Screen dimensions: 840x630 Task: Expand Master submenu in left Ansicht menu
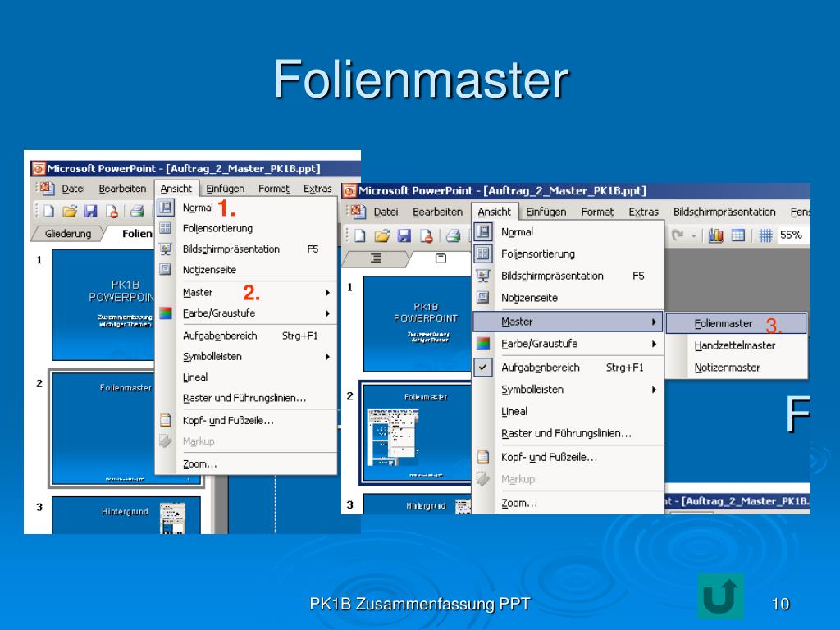(x=327, y=293)
